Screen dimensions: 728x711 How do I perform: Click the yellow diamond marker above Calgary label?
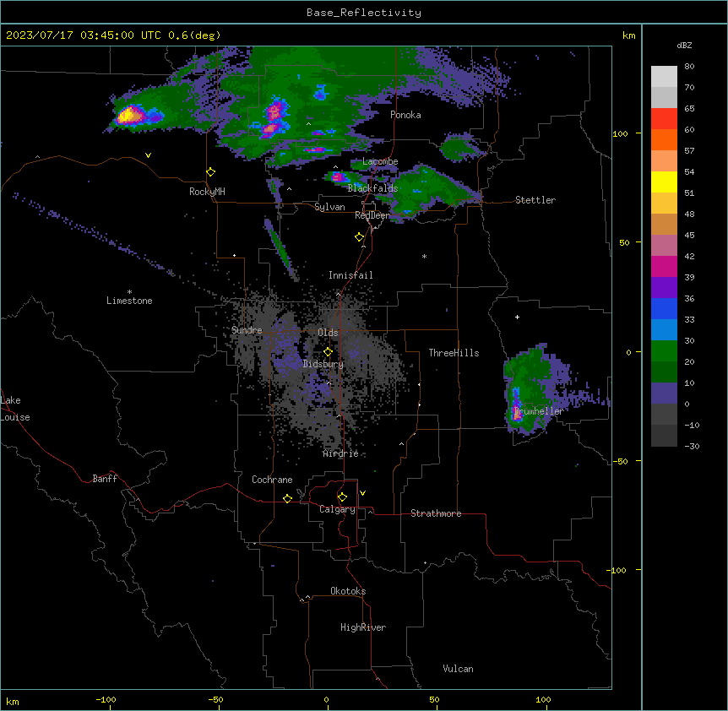[342, 497]
